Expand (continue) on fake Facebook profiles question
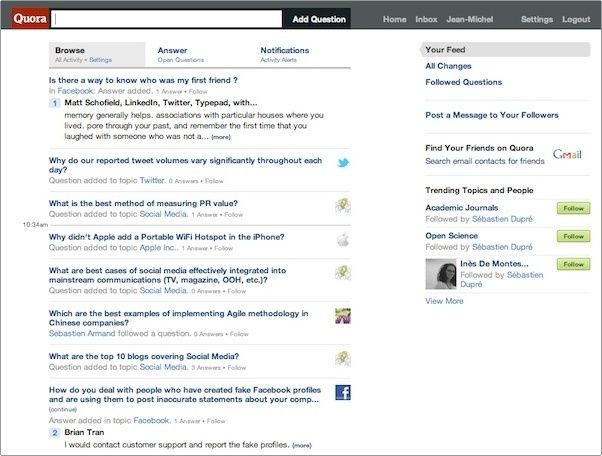602x456 pixels. (x=63, y=410)
